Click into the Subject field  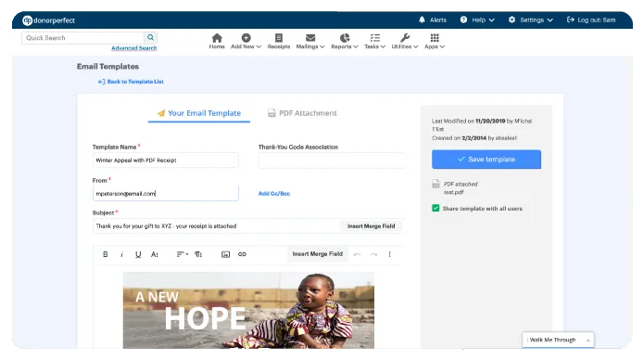point(216,225)
